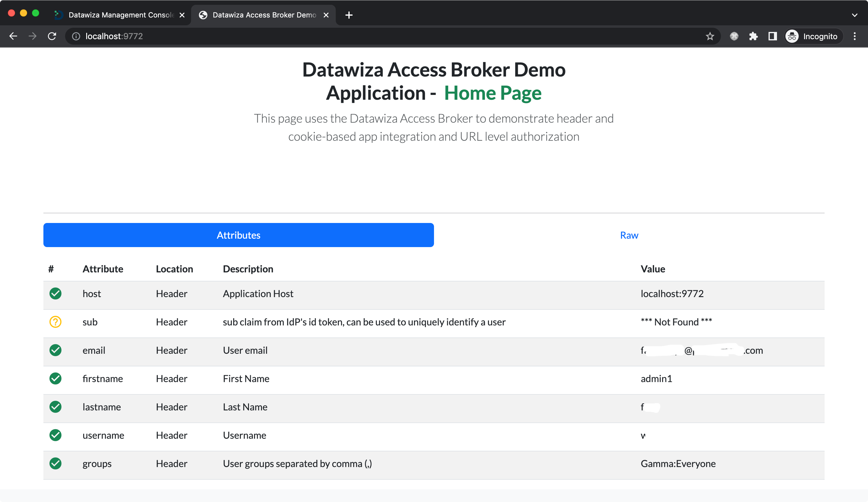Click the Gamma:Everyone groups value
The width and height of the screenshot is (868, 502).
(x=678, y=464)
